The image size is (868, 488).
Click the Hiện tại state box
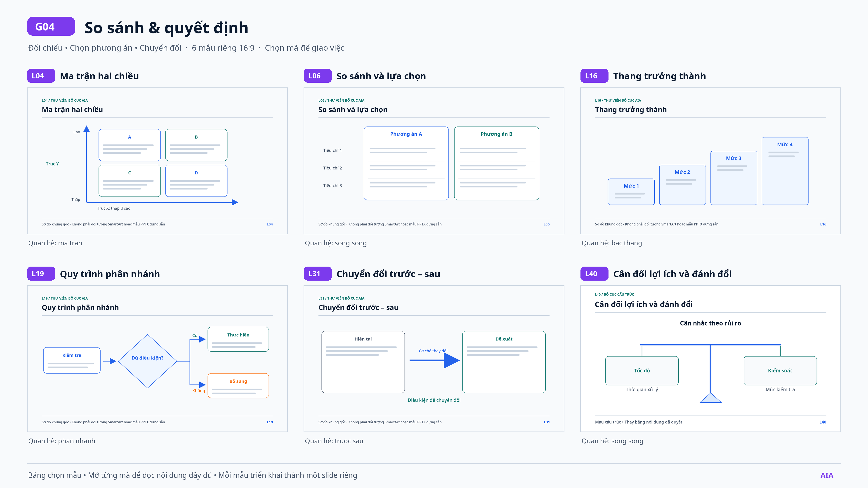pyautogui.click(x=363, y=362)
